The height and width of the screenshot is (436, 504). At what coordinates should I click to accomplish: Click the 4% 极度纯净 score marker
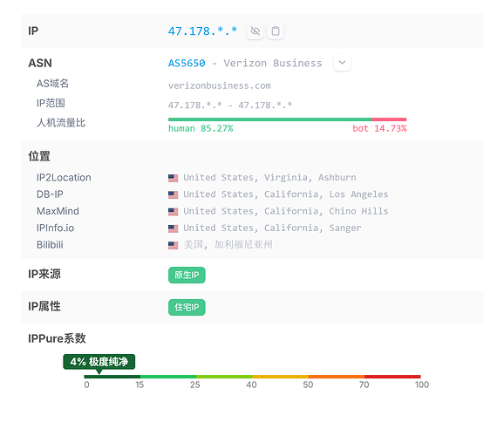point(99,362)
